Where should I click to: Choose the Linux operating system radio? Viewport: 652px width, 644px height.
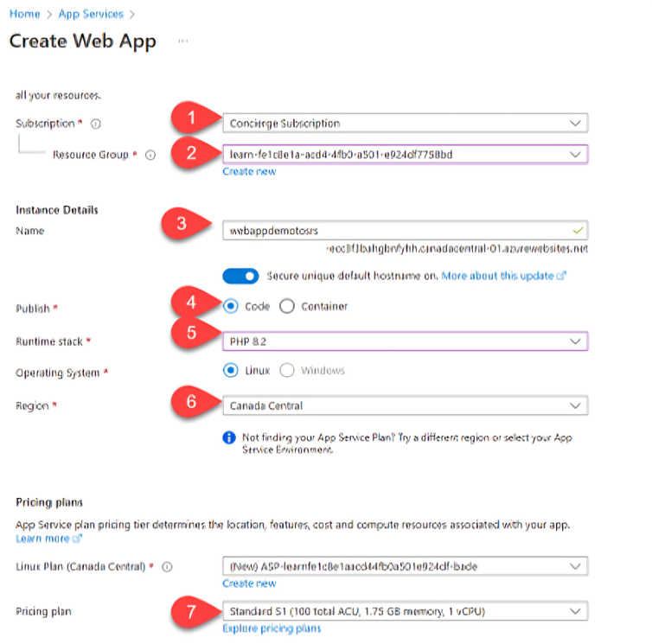coord(231,370)
